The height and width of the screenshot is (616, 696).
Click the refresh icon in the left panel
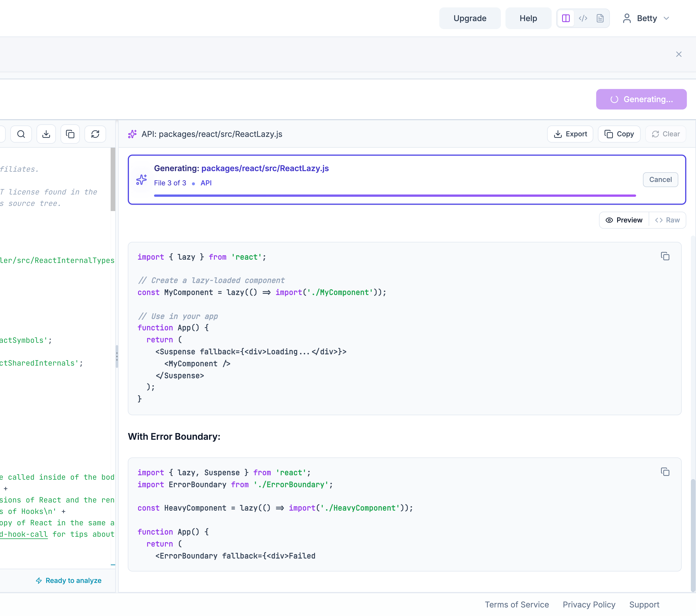coord(95,134)
